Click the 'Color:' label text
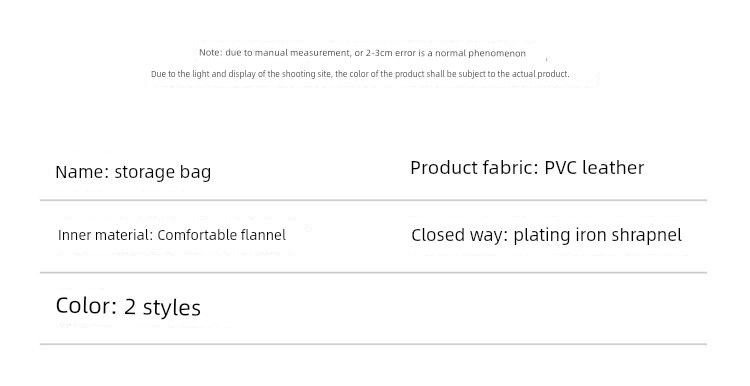Screen dimensions: 750x386 point(87,306)
